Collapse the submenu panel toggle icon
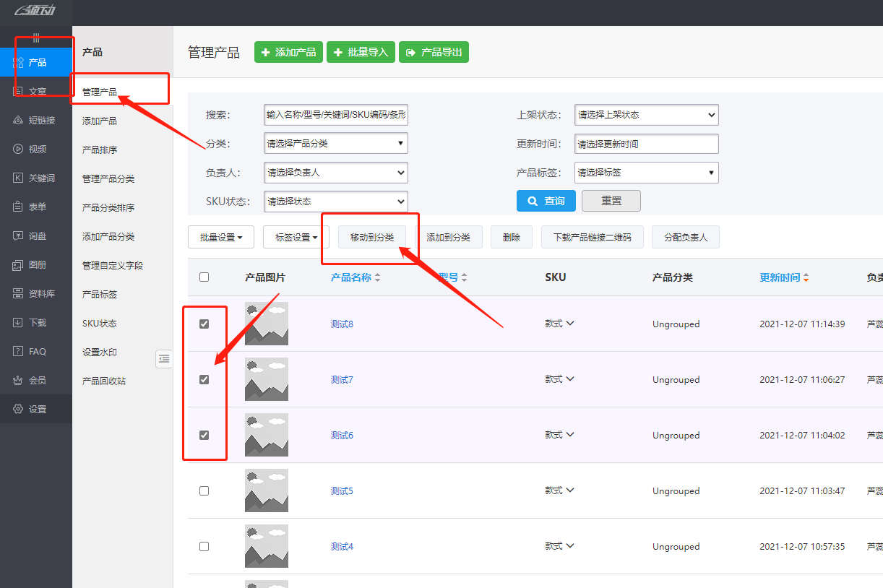The height and width of the screenshot is (588, 883). click(164, 358)
